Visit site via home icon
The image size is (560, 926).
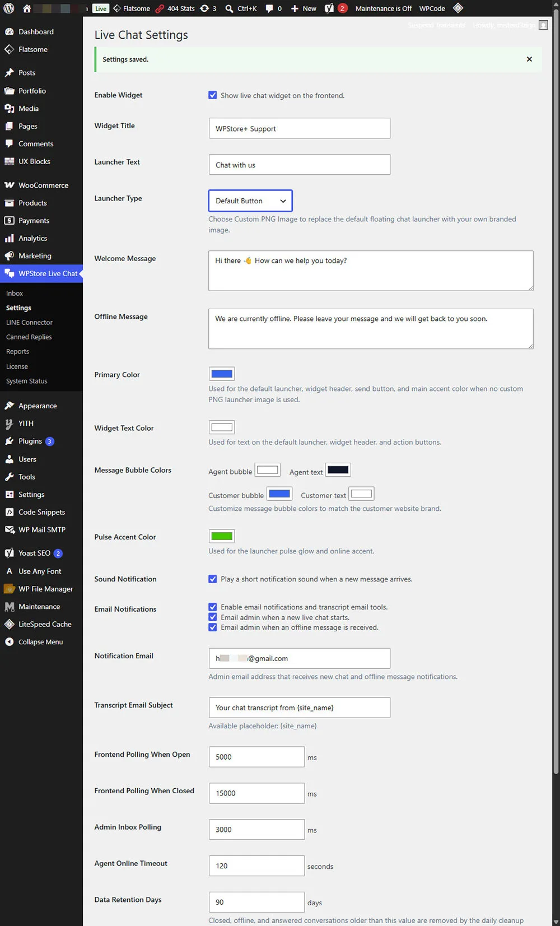[x=26, y=8]
